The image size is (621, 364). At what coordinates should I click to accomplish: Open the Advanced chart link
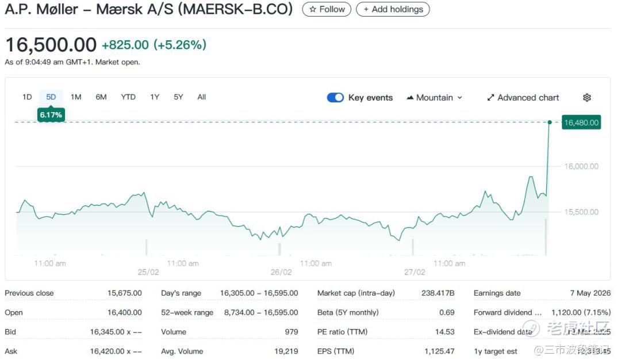[528, 98]
